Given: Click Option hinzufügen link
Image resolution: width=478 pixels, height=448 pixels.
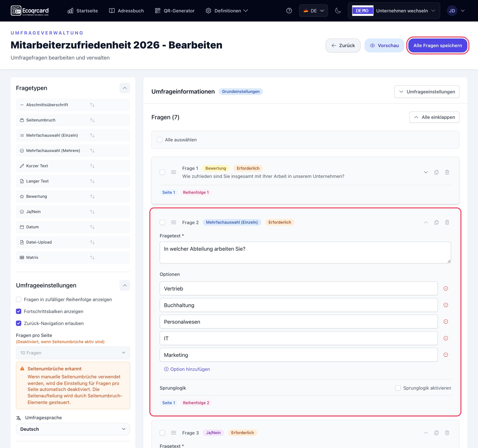Looking at the screenshot, I should click(x=187, y=369).
